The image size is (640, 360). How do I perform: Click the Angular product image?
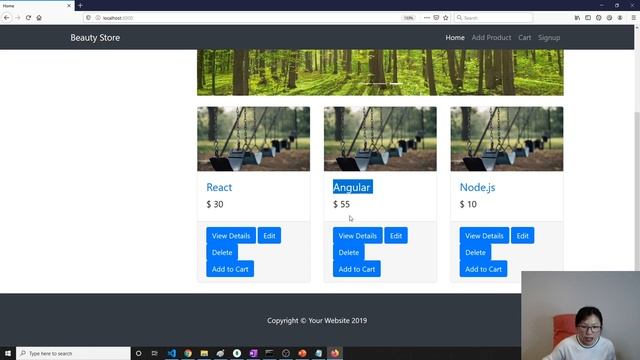[380, 139]
